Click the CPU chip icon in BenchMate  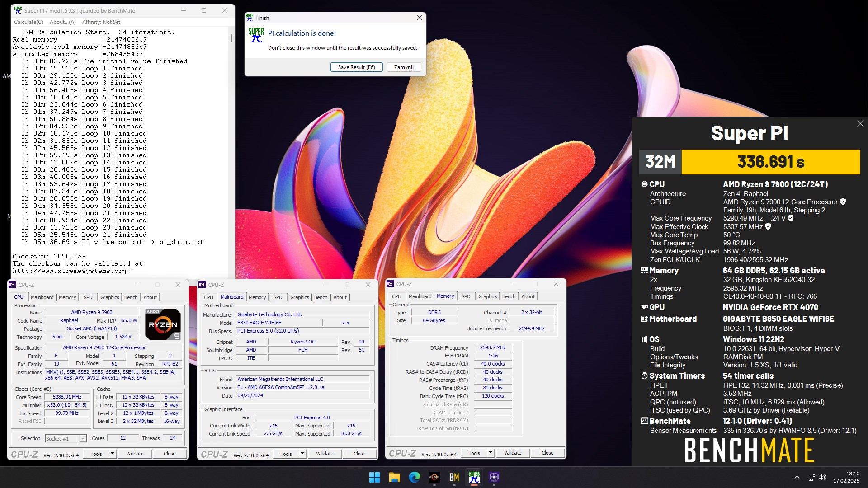(644, 184)
